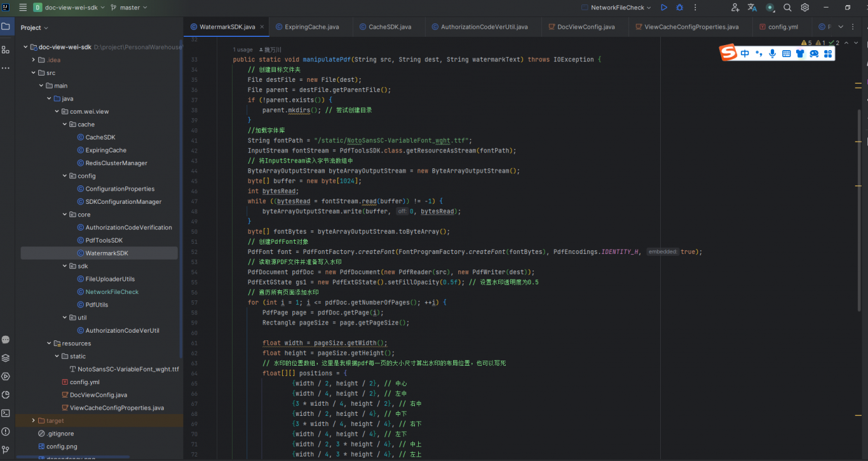
Task: Select FileUploaderUtils class in tree
Action: tap(110, 279)
